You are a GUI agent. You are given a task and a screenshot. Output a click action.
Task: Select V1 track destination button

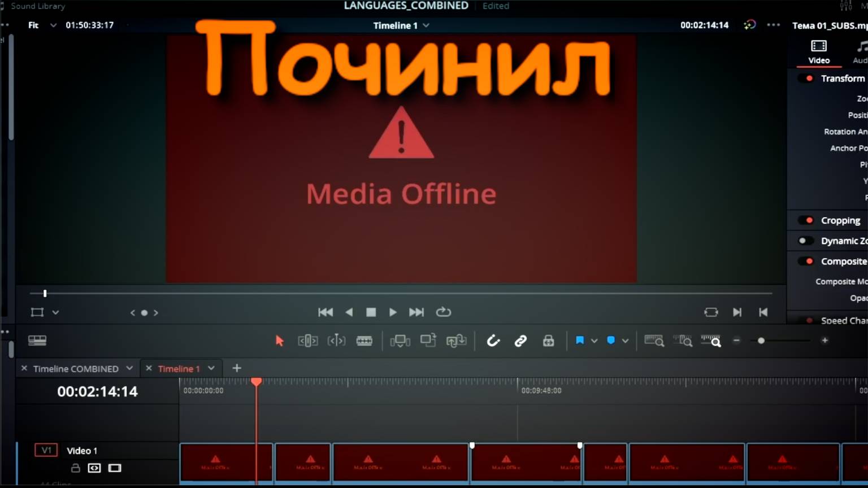tap(46, 450)
